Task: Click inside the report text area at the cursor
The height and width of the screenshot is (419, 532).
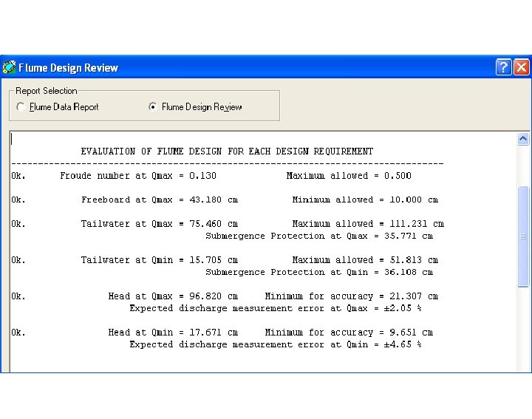Action: (x=12, y=139)
